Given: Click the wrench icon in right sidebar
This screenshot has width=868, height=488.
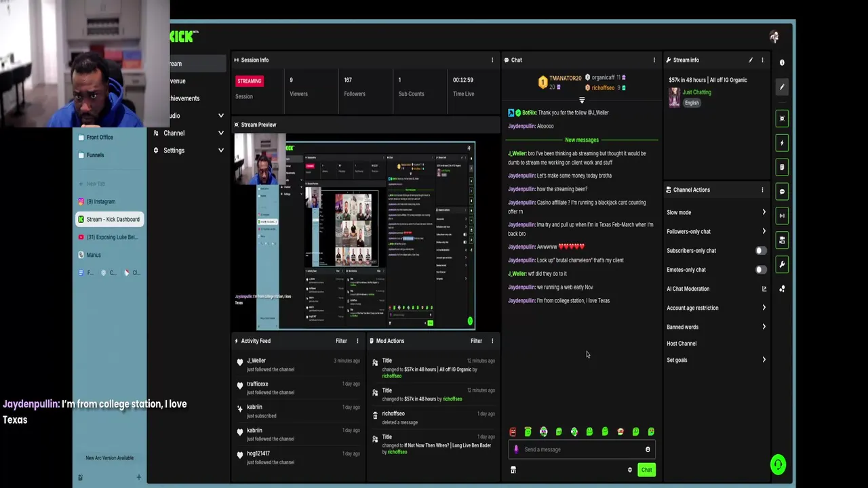Looking at the screenshot, I should click(x=782, y=264).
